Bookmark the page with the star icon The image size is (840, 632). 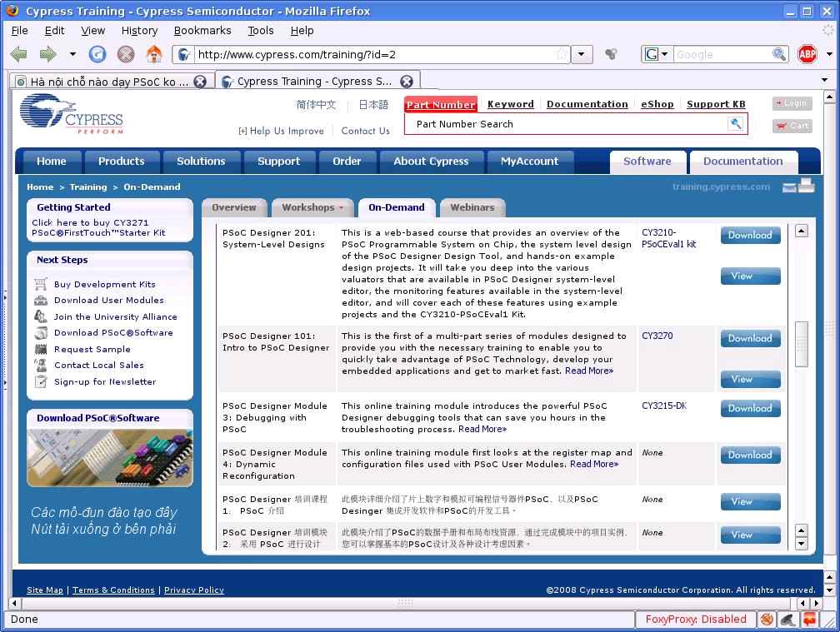coord(562,54)
